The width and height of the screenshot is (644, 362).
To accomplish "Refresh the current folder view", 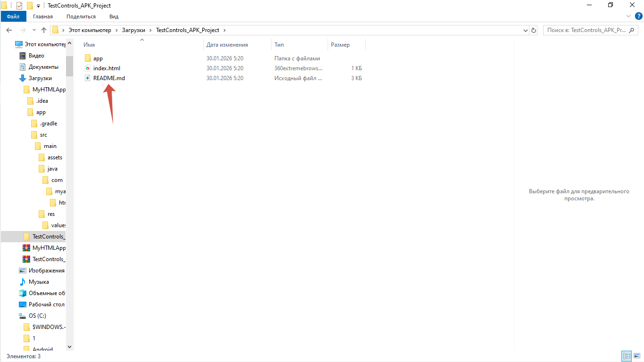I will point(534,30).
